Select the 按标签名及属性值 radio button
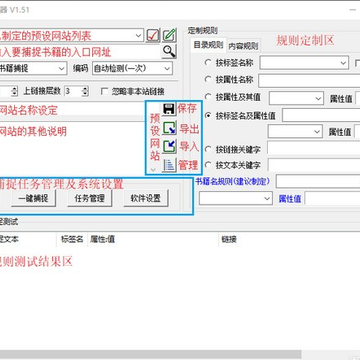 click(208, 115)
